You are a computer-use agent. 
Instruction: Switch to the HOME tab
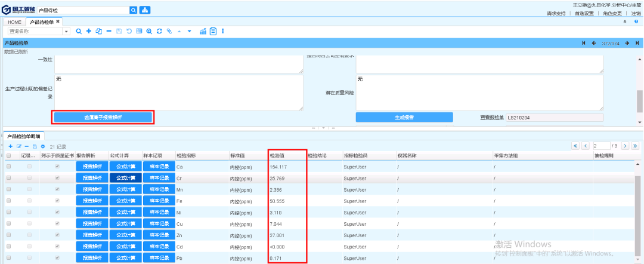point(14,22)
